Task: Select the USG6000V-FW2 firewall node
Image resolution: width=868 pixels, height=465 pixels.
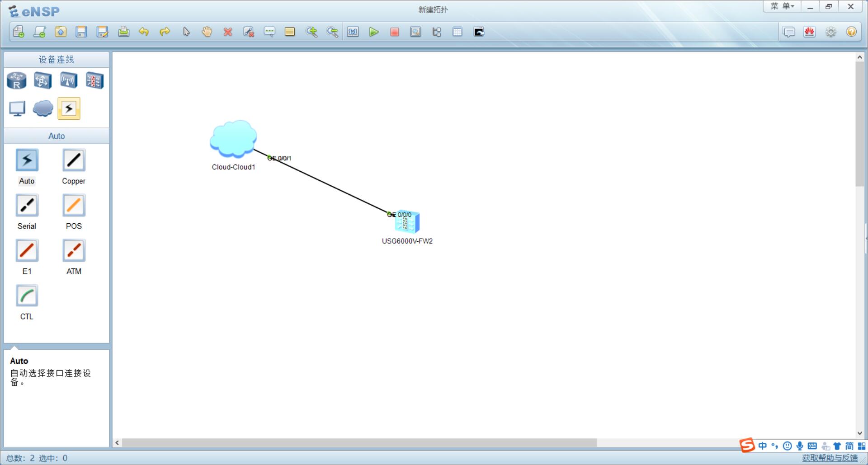Action: coord(406,222)
